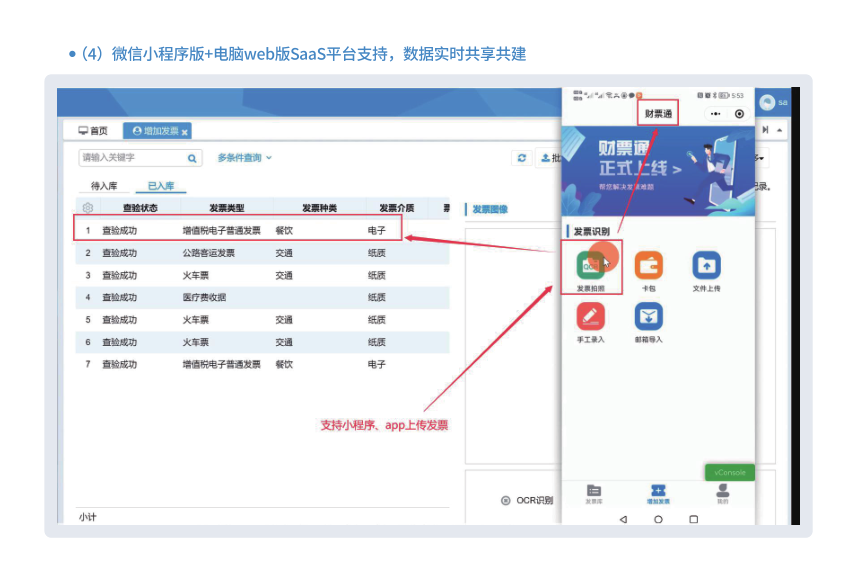Open the 卡包 wallet icon
Screen dimensions: 850x570
coord(649,265)
